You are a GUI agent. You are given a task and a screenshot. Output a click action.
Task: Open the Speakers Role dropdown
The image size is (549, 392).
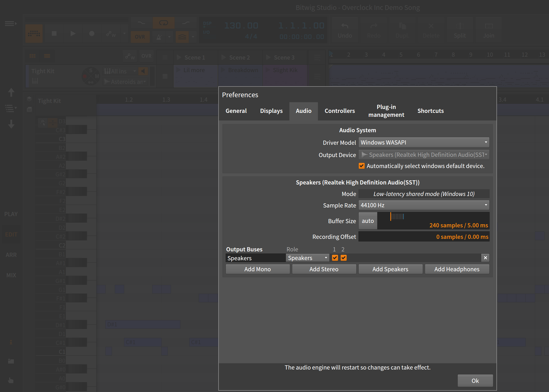tap(307, 258)
